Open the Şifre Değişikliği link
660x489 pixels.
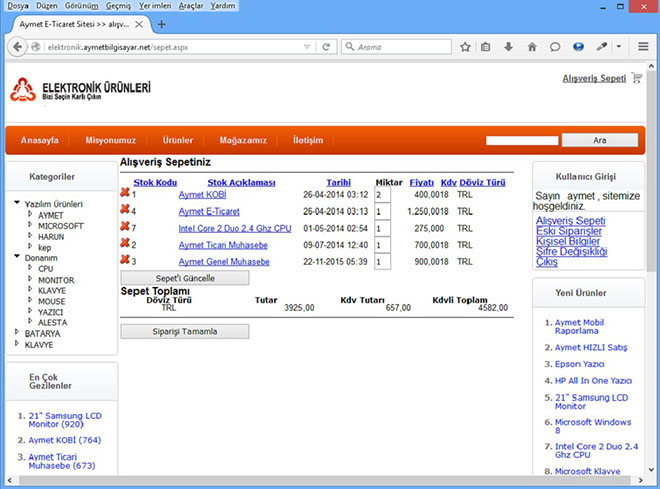pyautogui.click(x=572, y=252)
